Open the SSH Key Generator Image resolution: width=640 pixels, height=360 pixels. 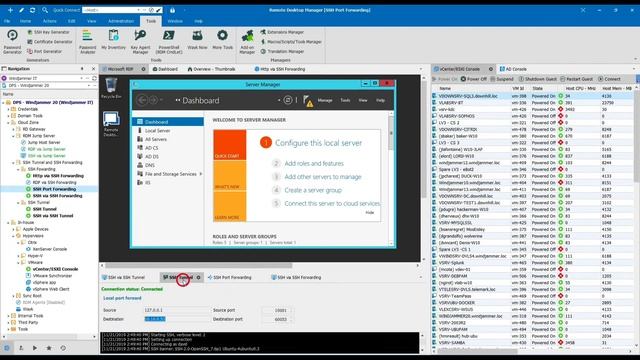click(x=48, y=32)
